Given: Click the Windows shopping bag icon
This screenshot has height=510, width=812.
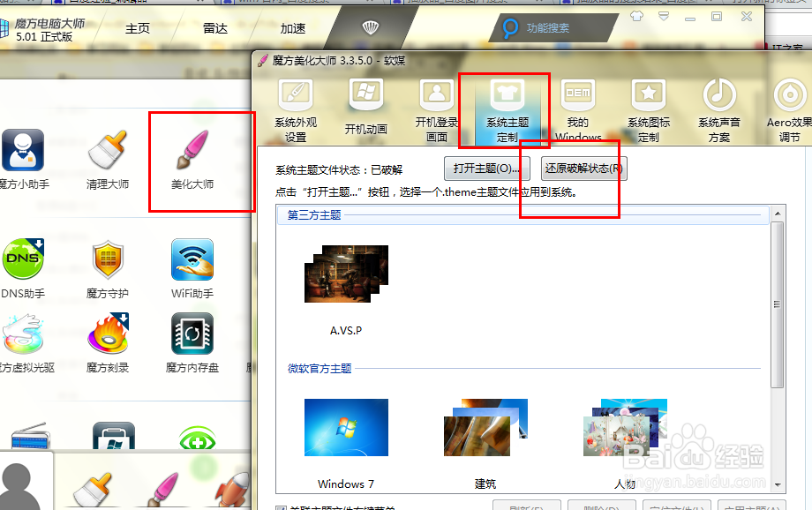Looking at the screenshot, I should pyautogui.click(x=114, y=436).
